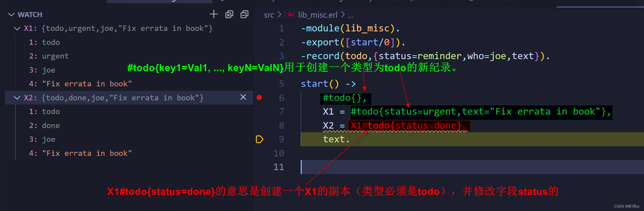Screen dimensions: 644x211
Task: Add a new watch expression
Action: tap(214, 14)
